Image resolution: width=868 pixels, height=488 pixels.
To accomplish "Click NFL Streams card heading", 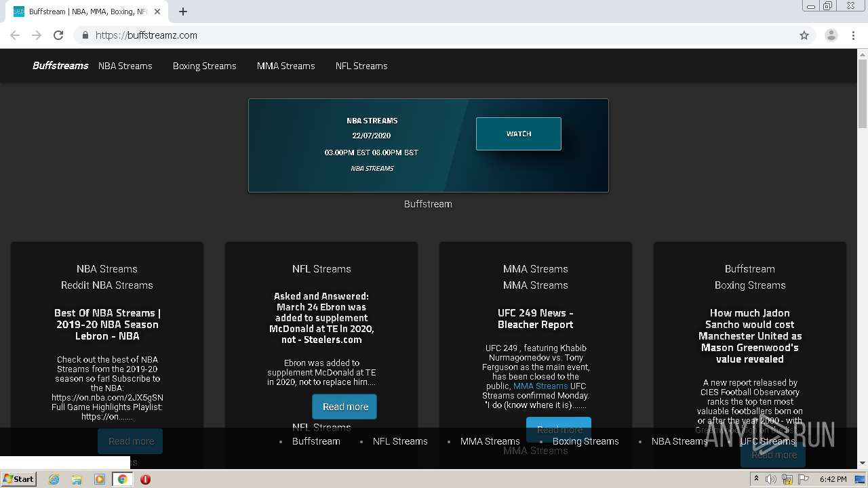I will [321, 268].
